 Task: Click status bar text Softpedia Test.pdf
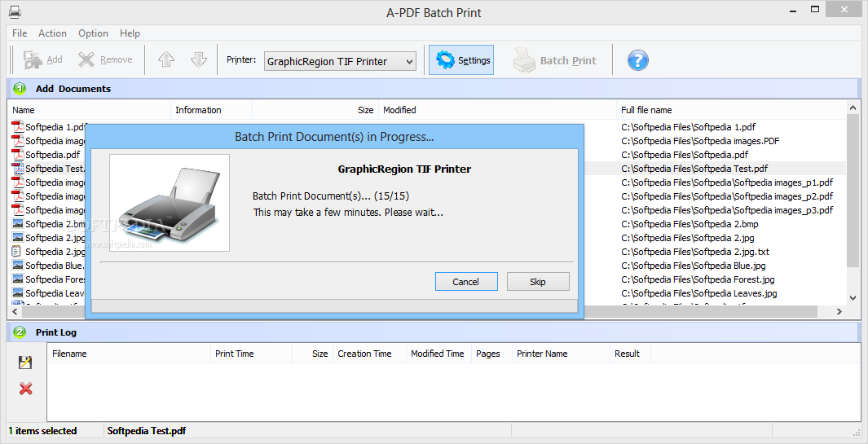click(x=147, y=431)
